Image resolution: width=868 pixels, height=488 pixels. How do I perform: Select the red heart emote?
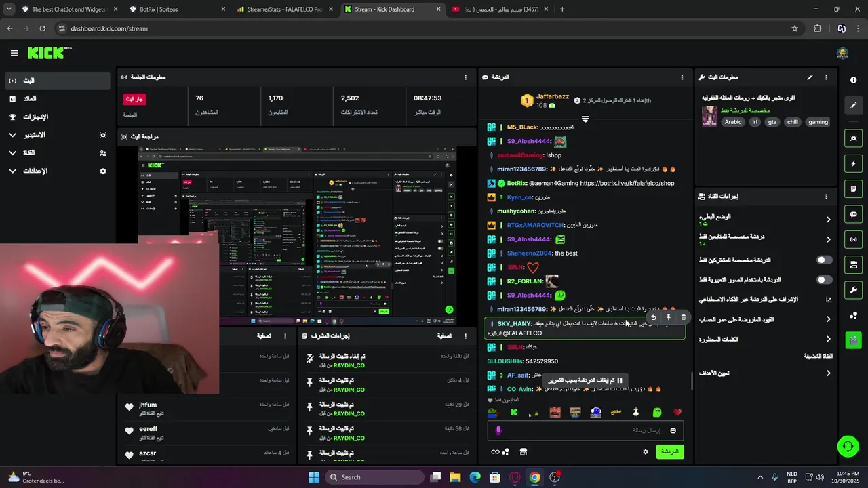[677, 412]
